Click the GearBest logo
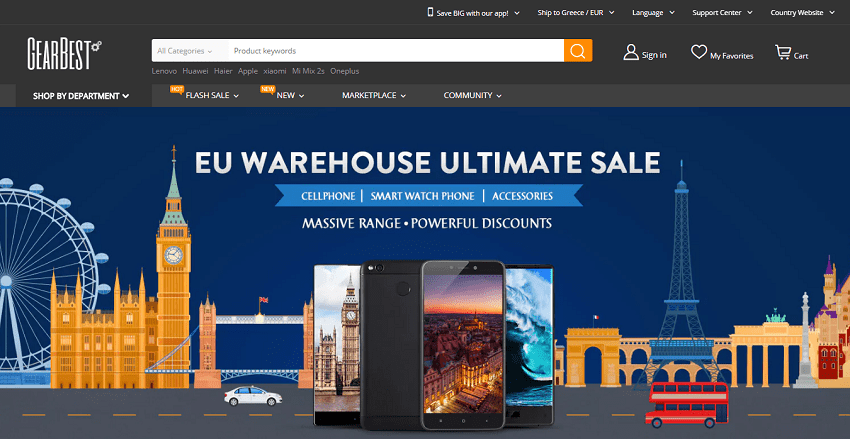Viewport: 850px width, 439px height. pyautogui.click(x=64, y=54)
